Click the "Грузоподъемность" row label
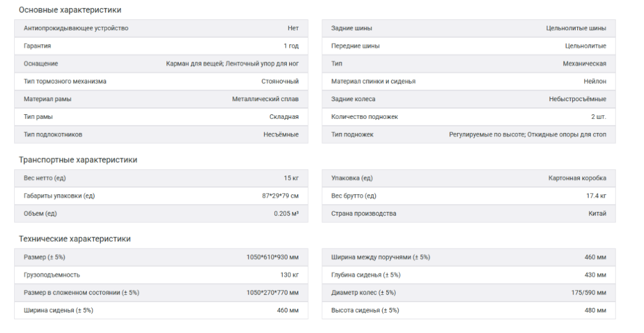The image size is (644, 333). pos(52,275)
